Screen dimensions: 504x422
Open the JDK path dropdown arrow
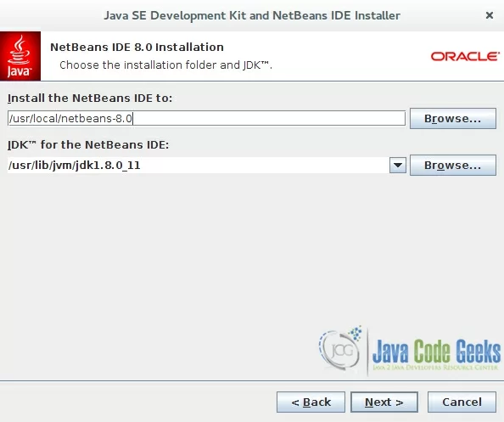pos(398,166)
